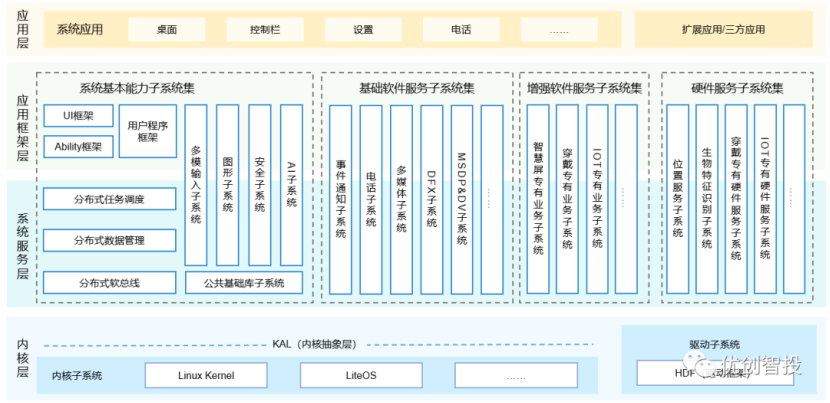
Task: Click the DFX子系统 vertical box
Action: [x=432, y=200]
